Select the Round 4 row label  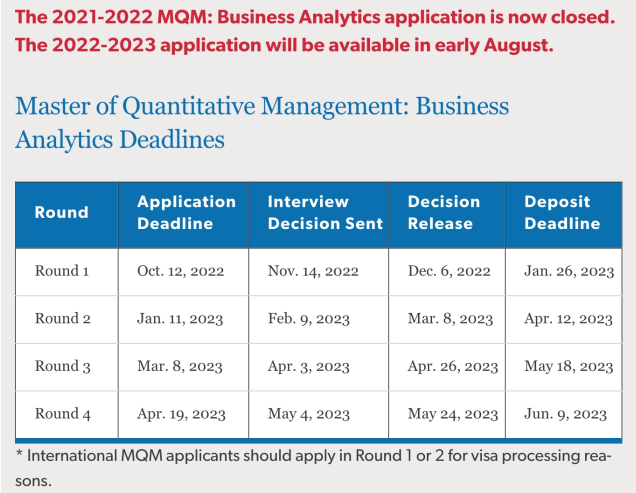62,413
